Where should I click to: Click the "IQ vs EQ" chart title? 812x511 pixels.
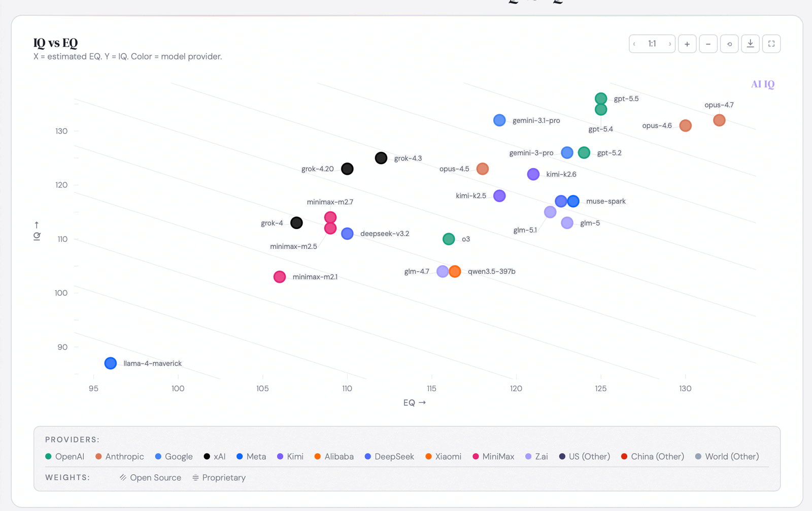point(56,43)
